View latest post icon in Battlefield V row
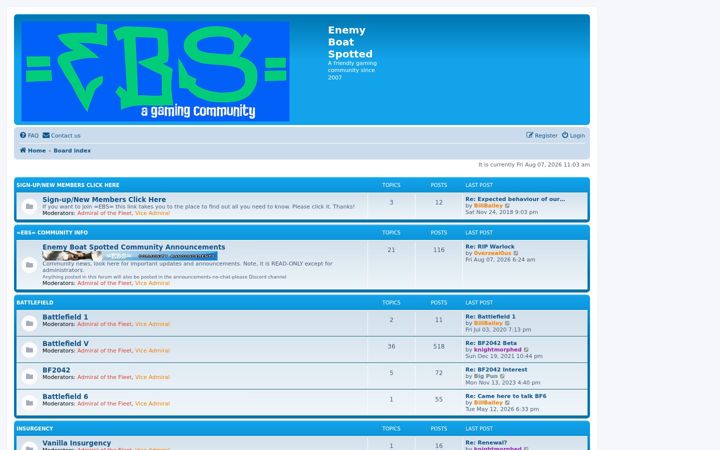 [x=526, y=350]
